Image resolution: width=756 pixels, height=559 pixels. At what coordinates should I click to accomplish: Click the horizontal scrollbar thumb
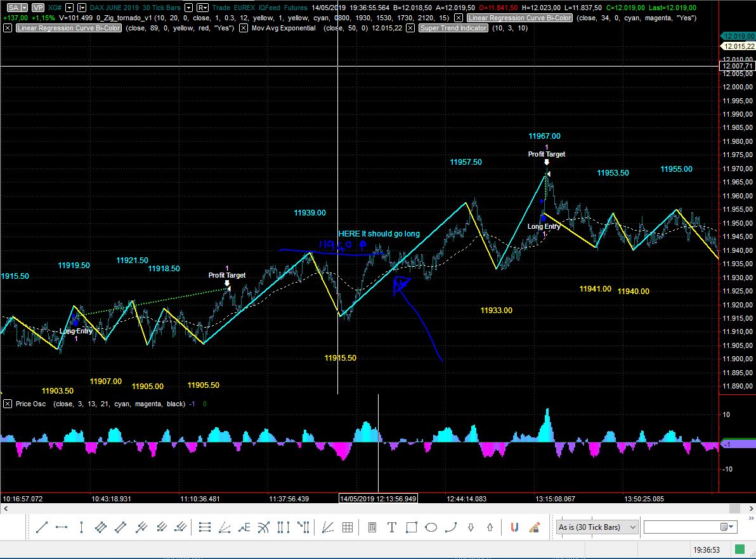(x=734, y=509)
